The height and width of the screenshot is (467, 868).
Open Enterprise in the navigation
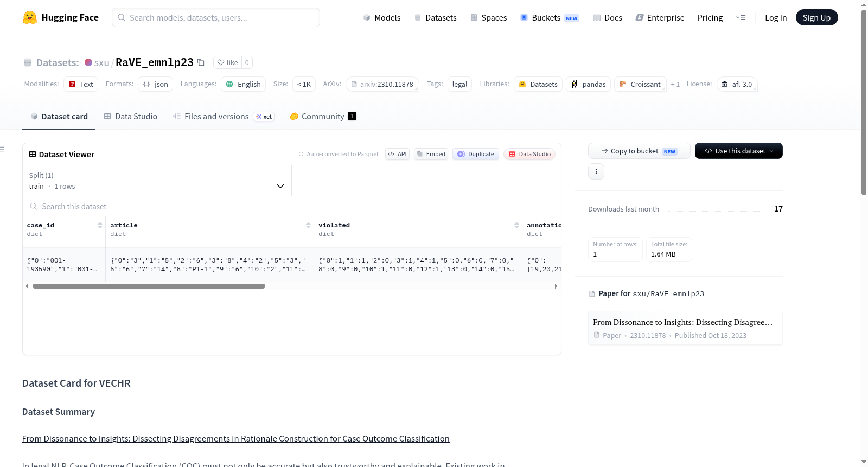660,17
